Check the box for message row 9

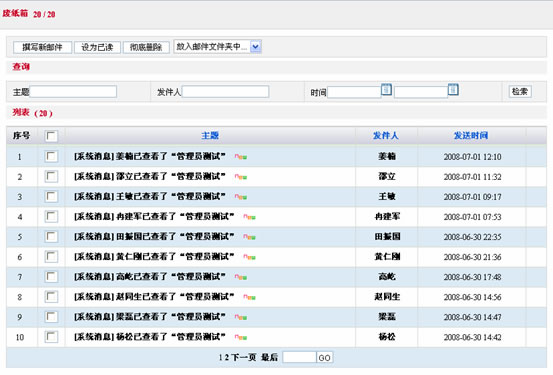51,317
